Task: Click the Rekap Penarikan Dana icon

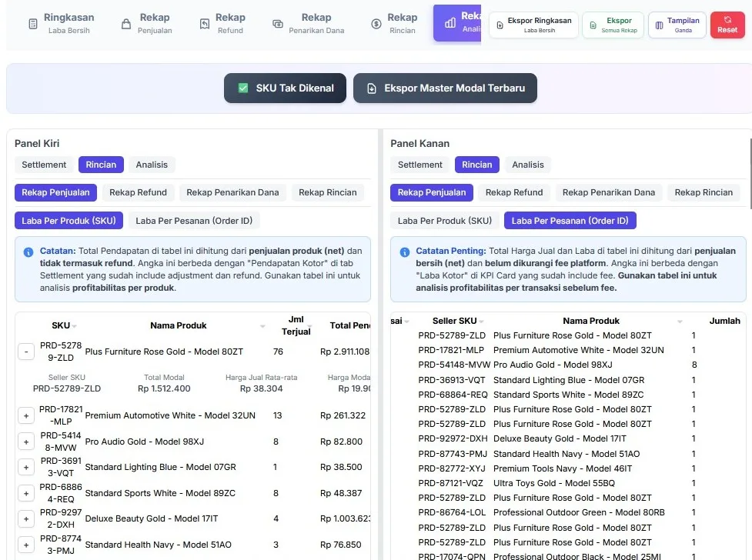Action: pos(278,25)
